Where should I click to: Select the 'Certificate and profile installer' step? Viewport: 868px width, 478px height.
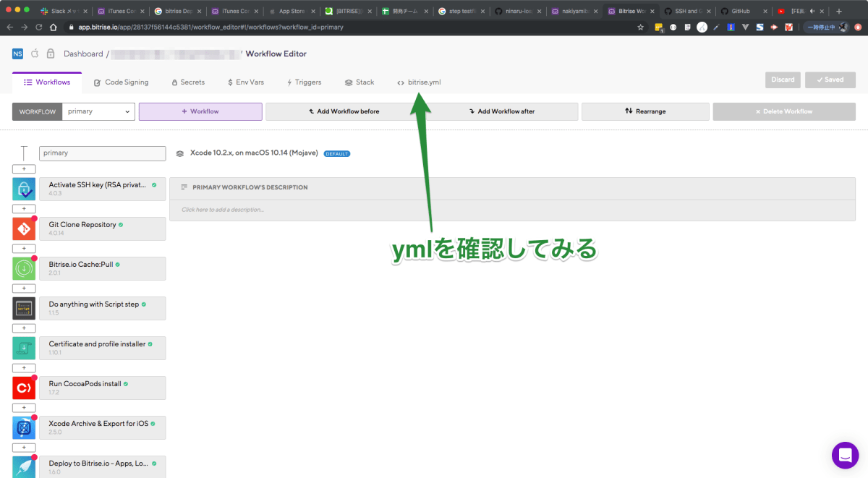tap(102, 348)
